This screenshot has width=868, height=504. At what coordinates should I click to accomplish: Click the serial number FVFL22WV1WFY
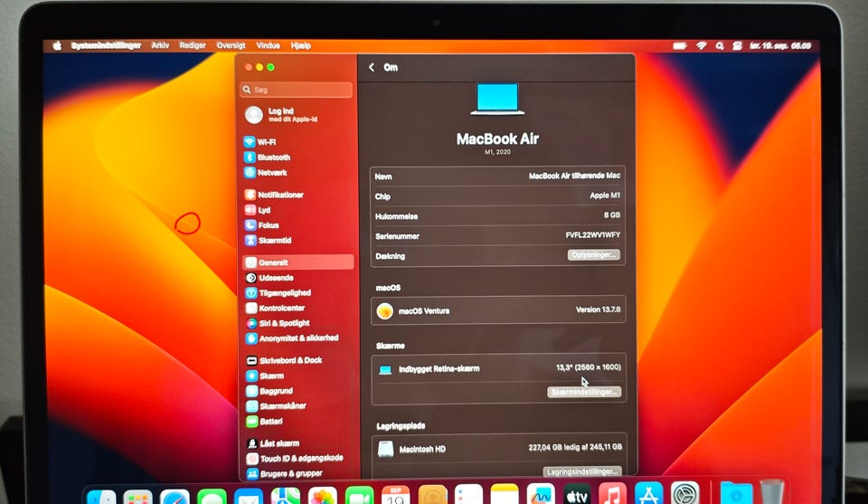[x=592, y=235]
